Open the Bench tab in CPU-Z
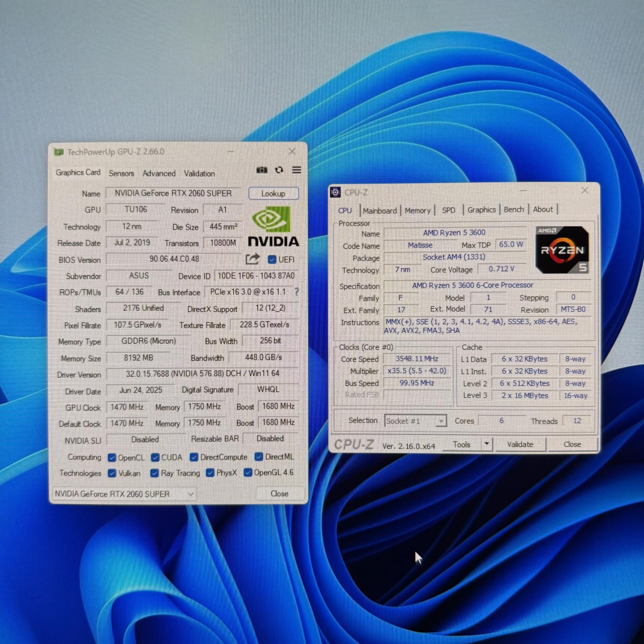Viewport: 644px width, 644px height. click(x=514, y=209)
